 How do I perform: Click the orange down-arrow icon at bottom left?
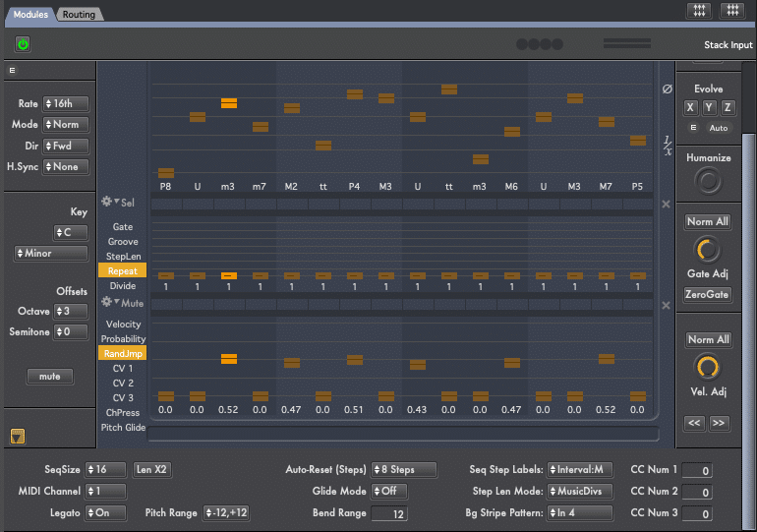[x=18, y=437]
